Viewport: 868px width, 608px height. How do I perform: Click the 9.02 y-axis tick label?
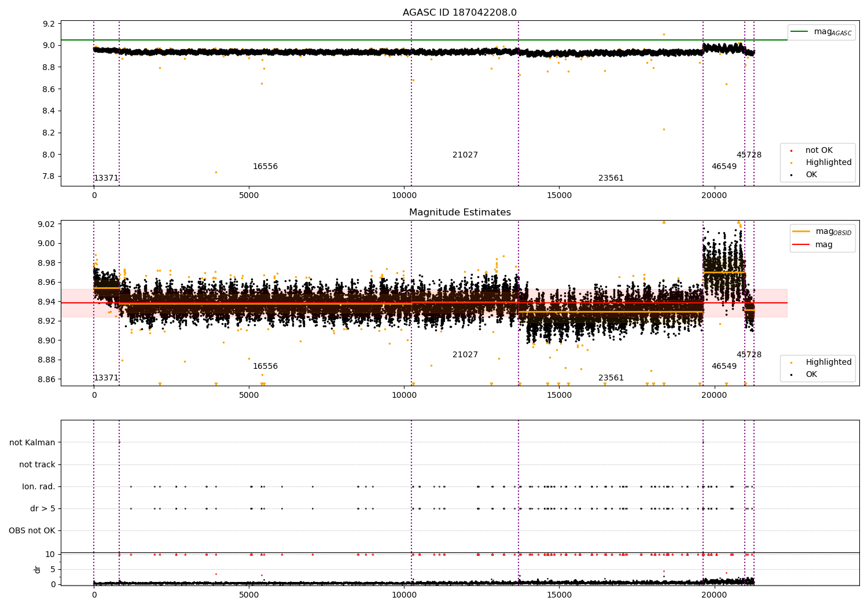[x=46, y=224]
